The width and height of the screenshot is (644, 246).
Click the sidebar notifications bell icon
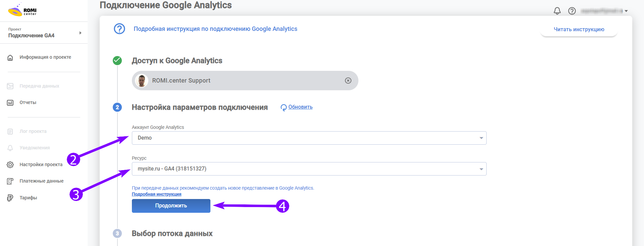(10, 148)
